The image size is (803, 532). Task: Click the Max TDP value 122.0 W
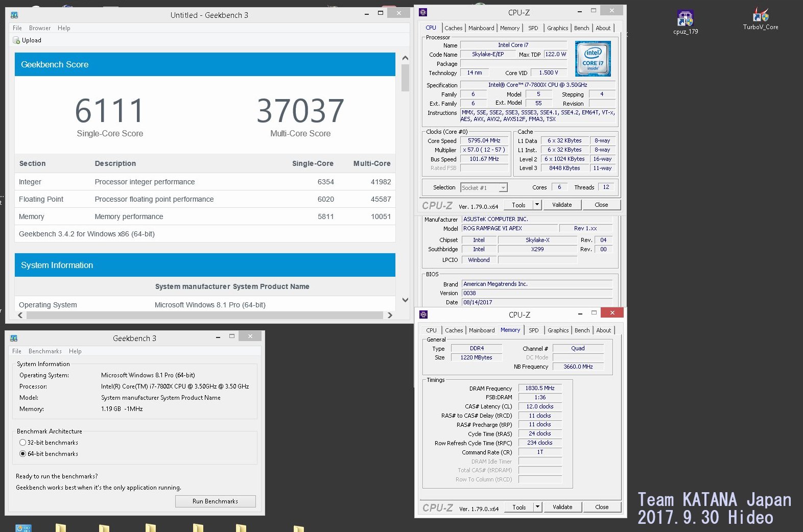555,54
